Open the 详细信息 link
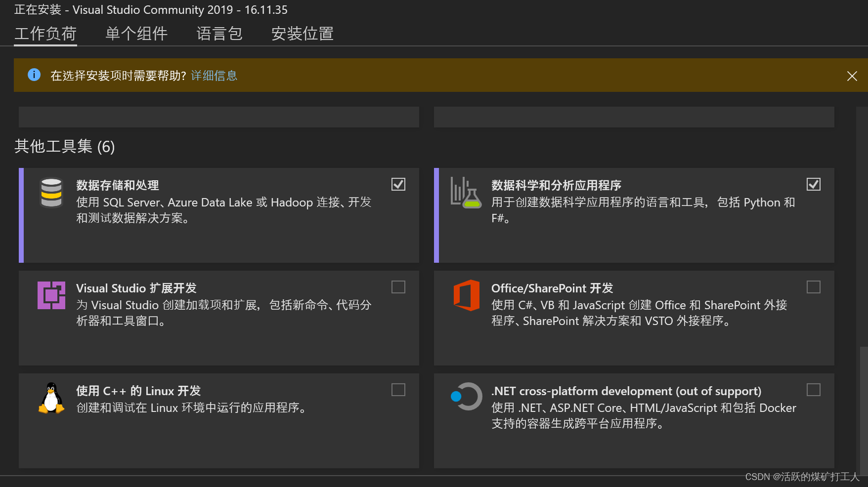 [x=214, y=76]
